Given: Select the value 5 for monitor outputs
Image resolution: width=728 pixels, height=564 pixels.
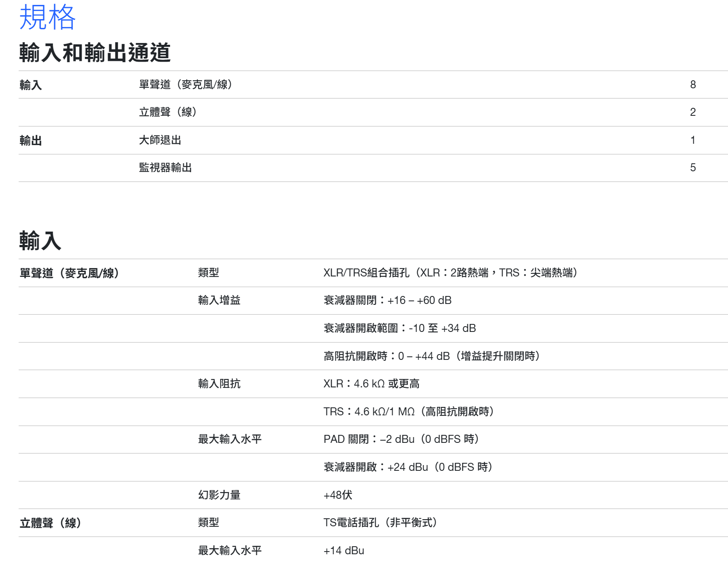Looking at the screenshot, I should (693, 168).
